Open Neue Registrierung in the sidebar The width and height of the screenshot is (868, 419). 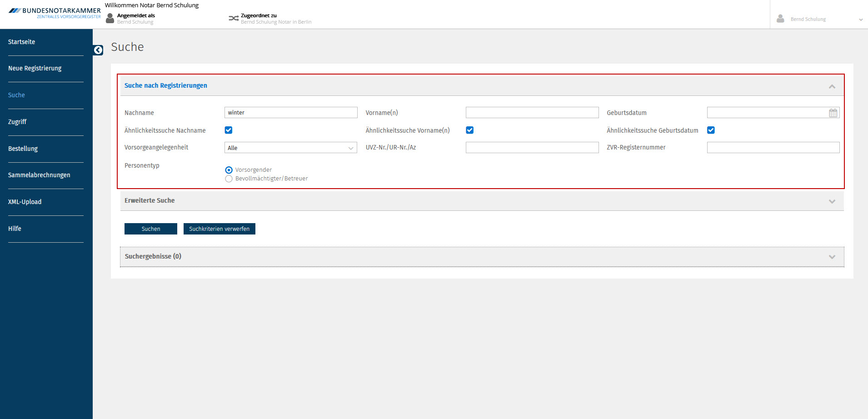[x=35, y=68]
